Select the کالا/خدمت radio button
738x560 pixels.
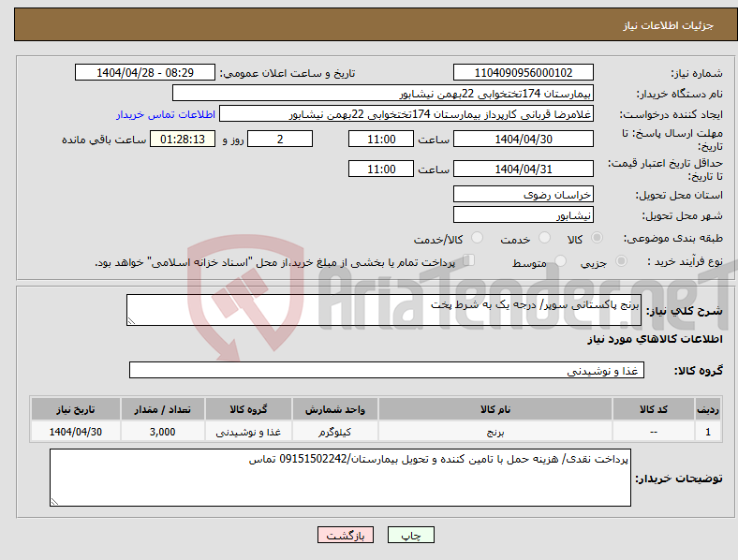tap(478, 238)
